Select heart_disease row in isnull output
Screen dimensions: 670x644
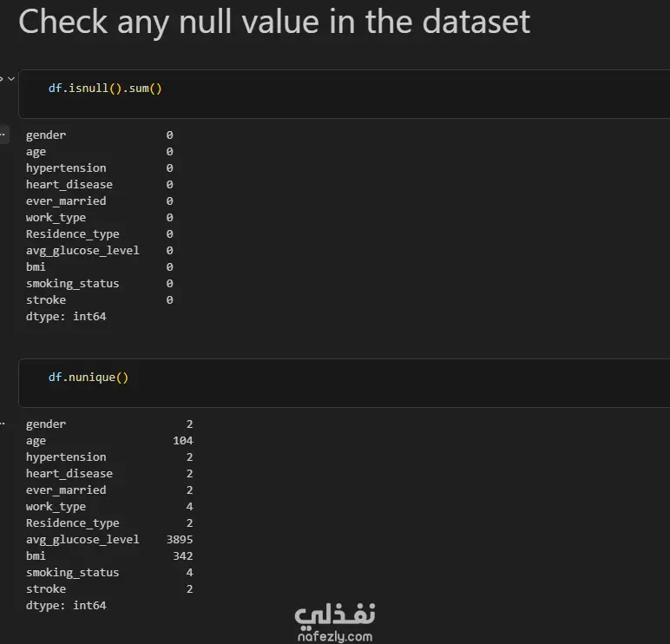(x=100, y=184)
